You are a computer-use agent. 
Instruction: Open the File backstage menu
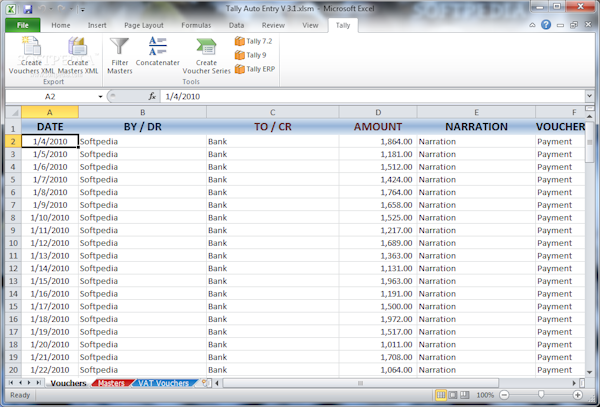click(x=22, y=24)
